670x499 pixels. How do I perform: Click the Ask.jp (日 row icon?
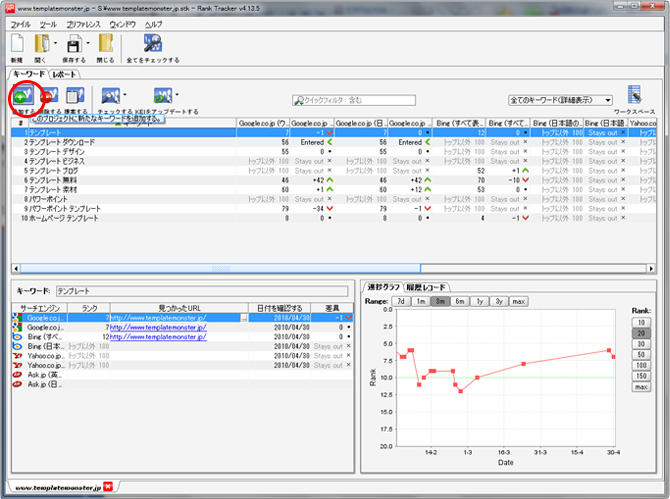[x=18, y=384]
